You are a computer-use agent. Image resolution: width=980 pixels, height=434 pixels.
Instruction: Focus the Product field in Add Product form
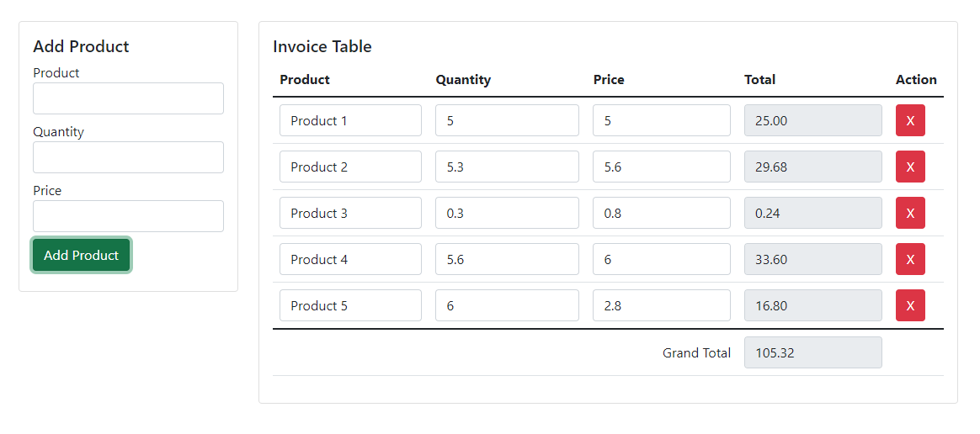click(x=128, y=98)
